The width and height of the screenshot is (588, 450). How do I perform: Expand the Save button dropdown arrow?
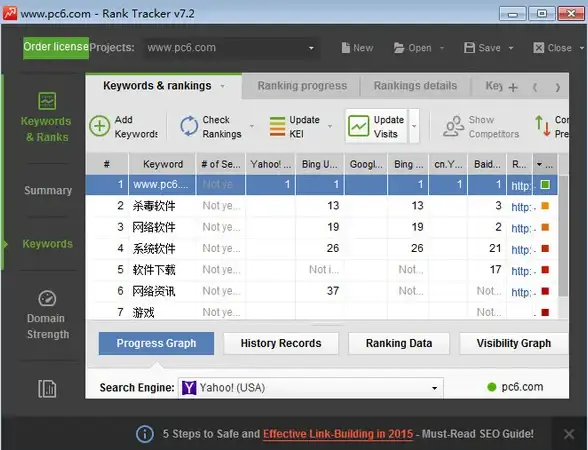511,48
